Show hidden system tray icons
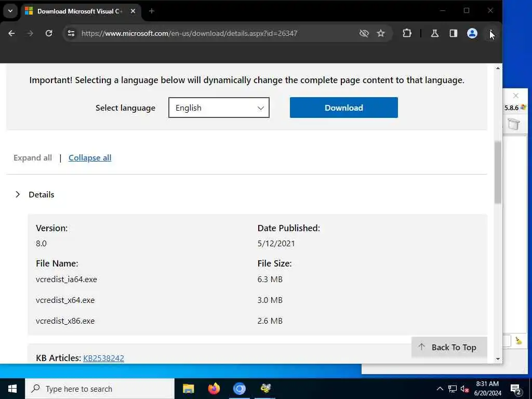Screen dimensions: 532x399 coord(440,389)
